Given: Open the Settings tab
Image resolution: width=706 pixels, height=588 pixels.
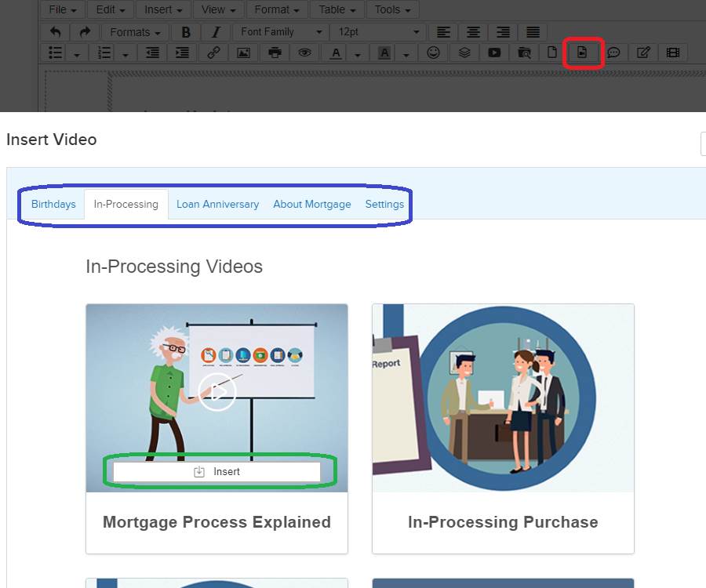Looking at the screenshot, I should coord(384,205).
